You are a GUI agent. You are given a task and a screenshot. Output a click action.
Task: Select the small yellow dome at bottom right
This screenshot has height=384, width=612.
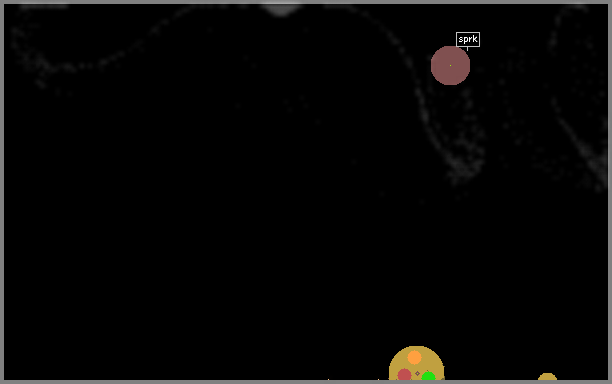tap(547, 377)
